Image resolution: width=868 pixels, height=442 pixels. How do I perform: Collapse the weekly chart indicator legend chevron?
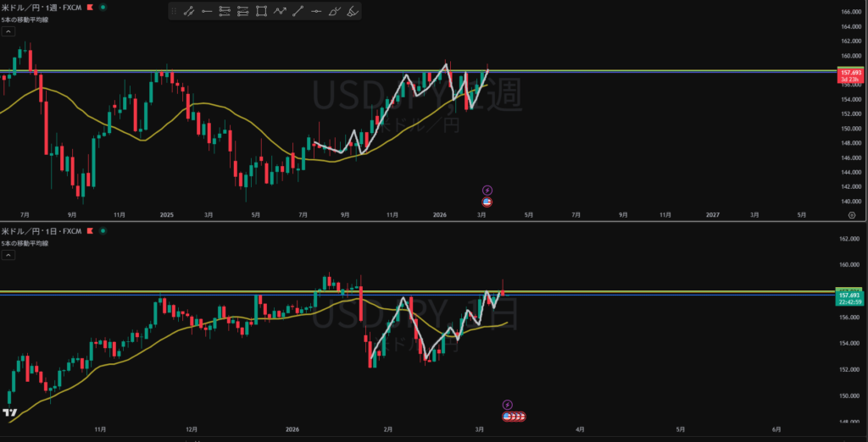pos(8,31)
